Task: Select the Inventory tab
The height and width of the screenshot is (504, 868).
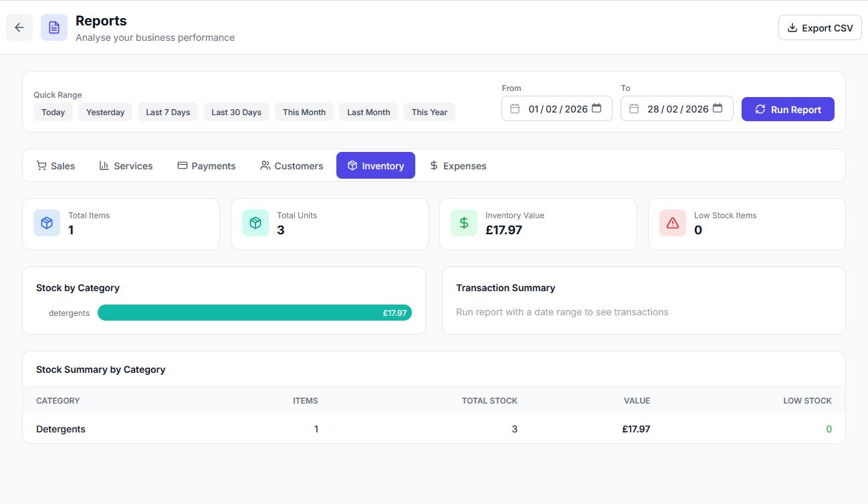Action: [376, 165]
